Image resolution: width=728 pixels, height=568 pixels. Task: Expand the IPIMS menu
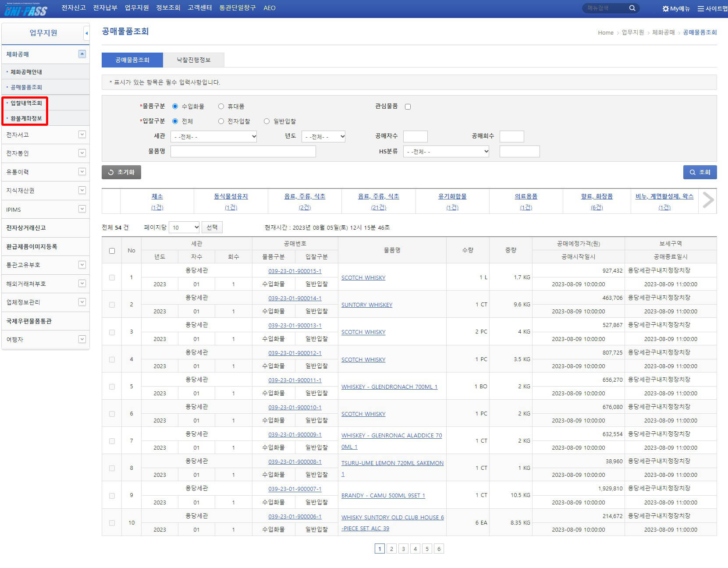(82, 209)
